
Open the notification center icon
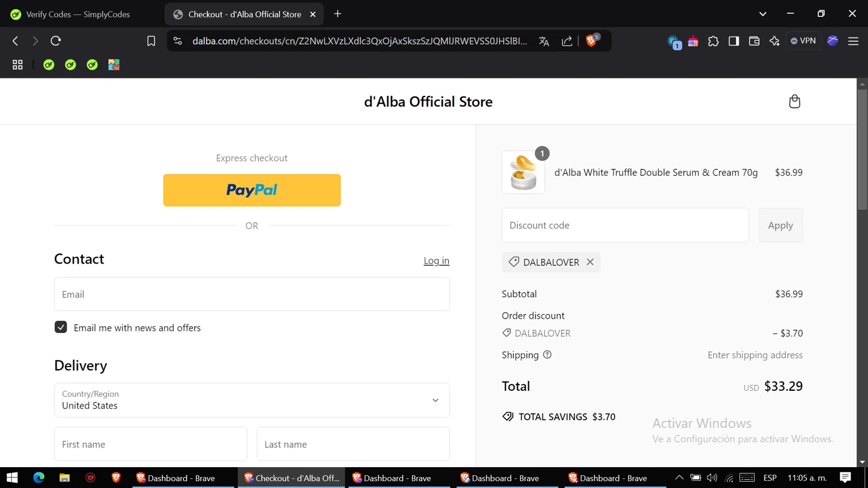click(845, 478)
